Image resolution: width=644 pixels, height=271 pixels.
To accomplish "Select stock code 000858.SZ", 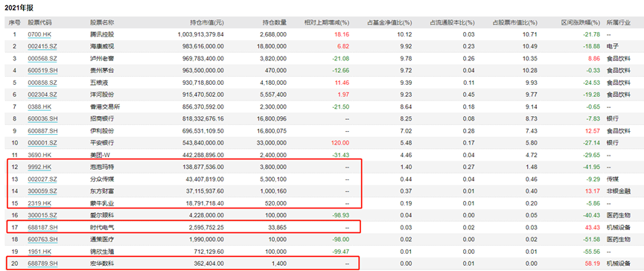I will click(x=42, y=83).
